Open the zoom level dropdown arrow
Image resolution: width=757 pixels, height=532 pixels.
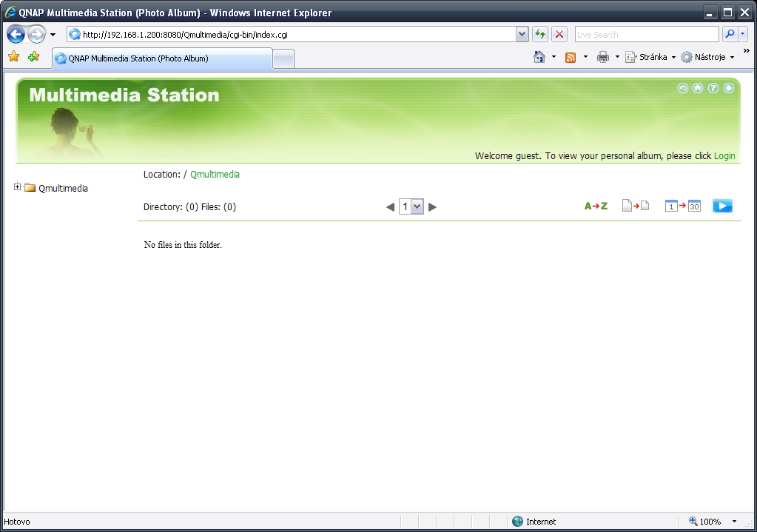pos(734,522)
